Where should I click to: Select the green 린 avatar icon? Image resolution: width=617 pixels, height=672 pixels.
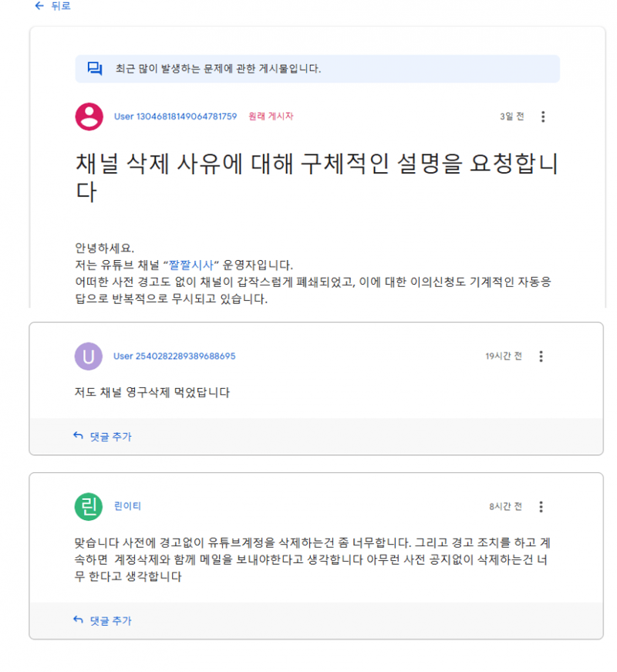click(88, 507)
